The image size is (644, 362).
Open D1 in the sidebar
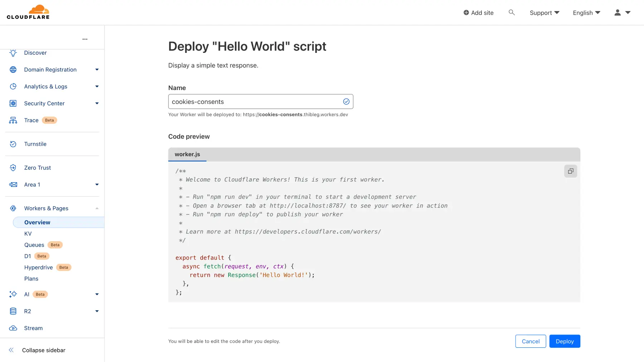[x=28, y=256]
